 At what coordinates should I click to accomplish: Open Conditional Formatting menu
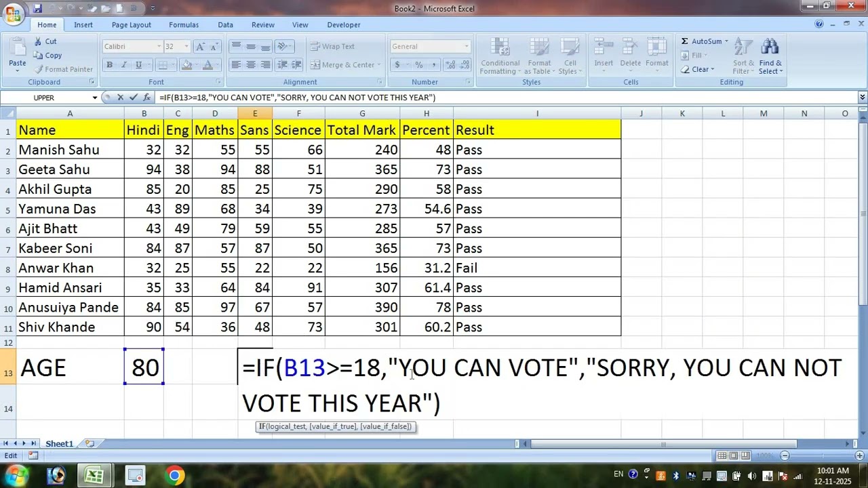pyautogui.click(x=500, y=56)
